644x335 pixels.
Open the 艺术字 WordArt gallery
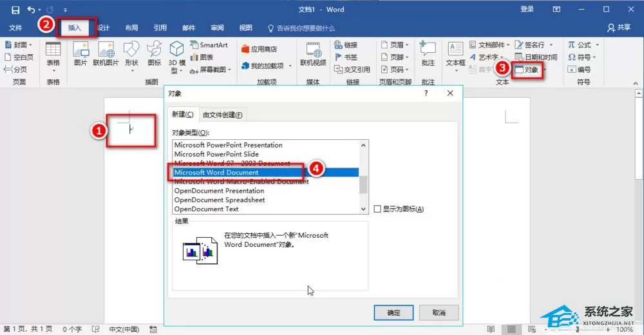(x=487, y=57)
